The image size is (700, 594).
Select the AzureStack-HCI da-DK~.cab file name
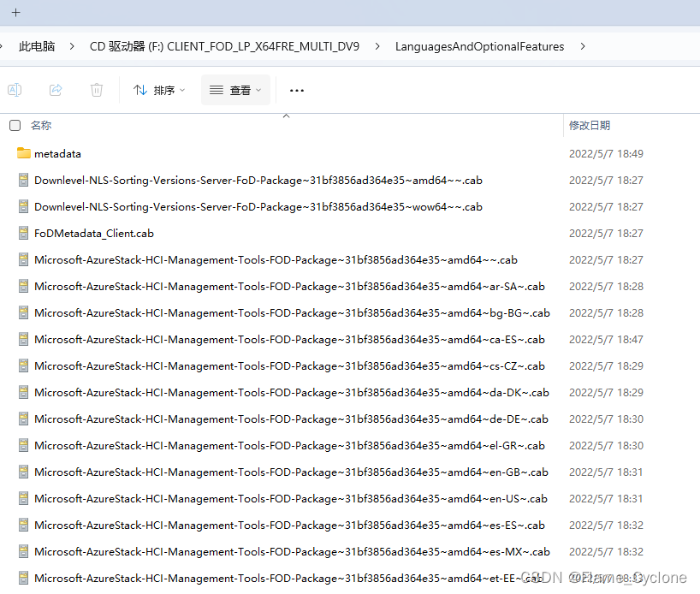[292, 393]
